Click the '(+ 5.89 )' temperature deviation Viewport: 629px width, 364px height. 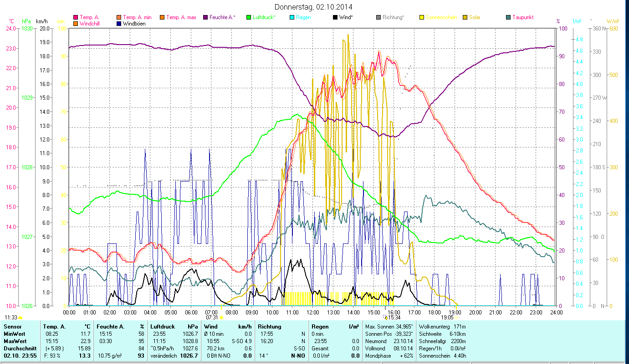(x=55, y=349)
